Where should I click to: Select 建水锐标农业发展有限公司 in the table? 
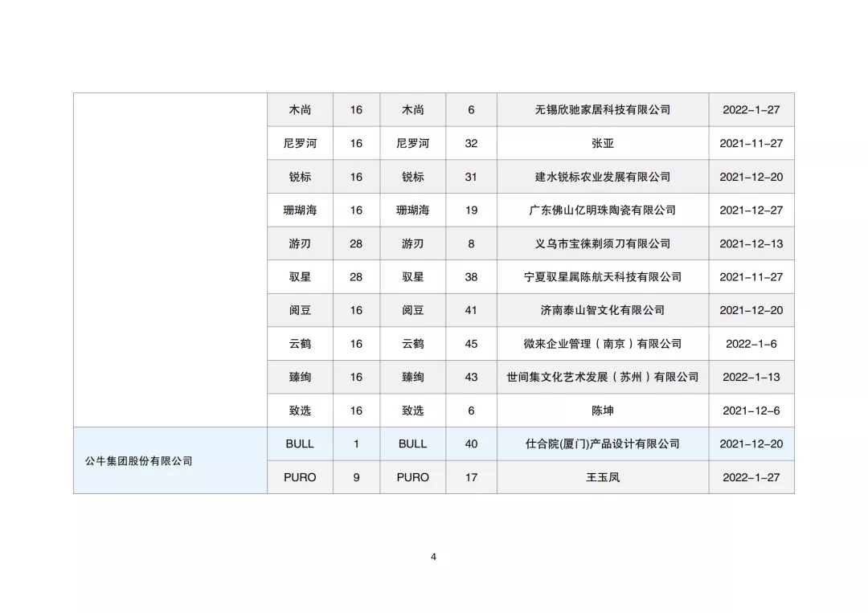point(602,177)
